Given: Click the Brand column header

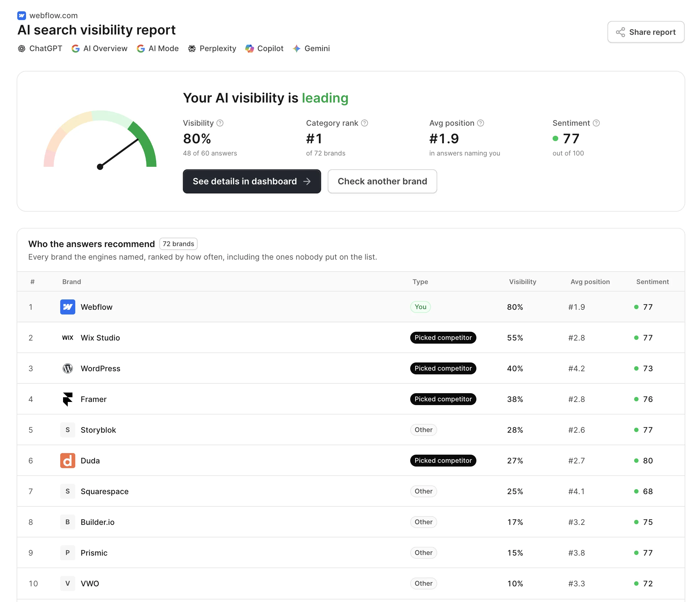Looking at the screenshot, I should [72, 282].
